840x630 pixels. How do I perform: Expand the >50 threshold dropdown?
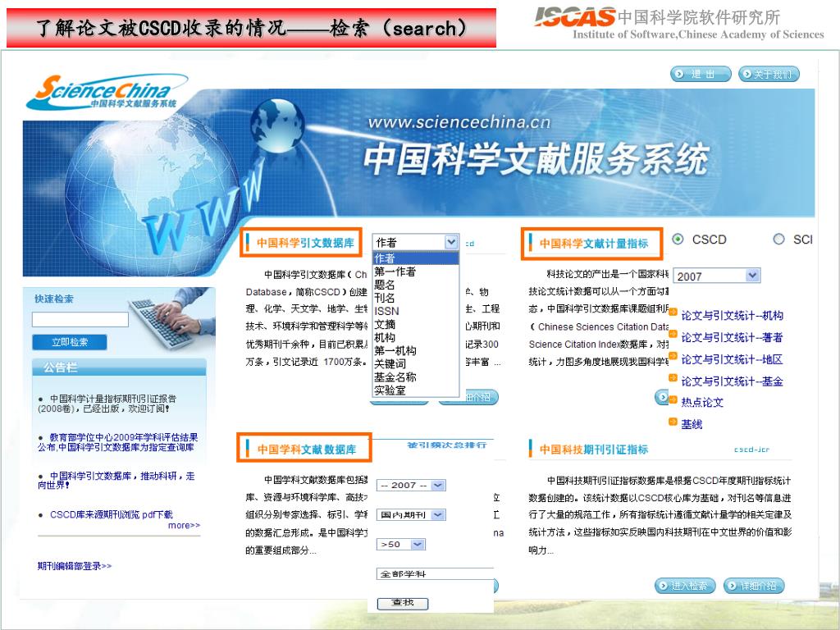(400, 545)
